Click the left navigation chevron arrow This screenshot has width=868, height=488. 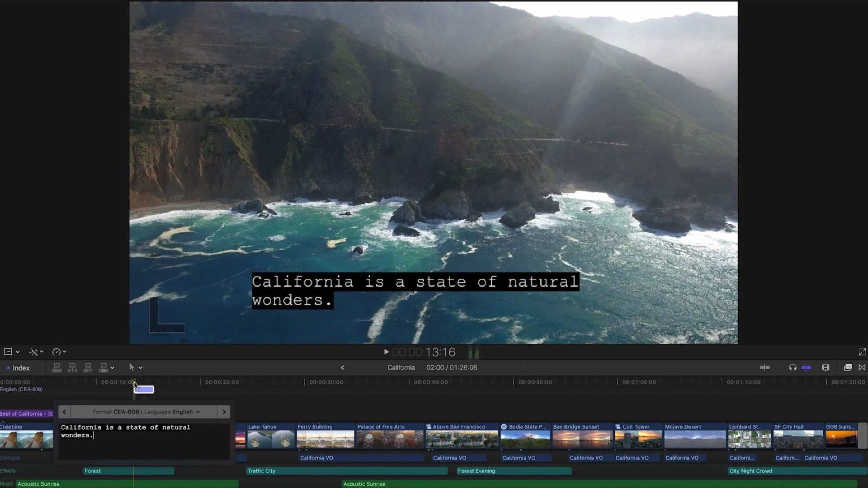pos(64,412)
